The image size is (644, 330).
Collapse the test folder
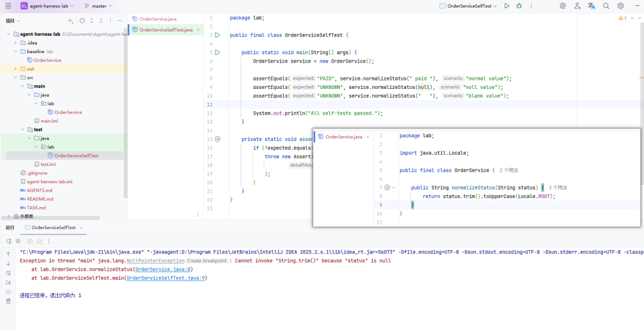click(x=22, y=129)
